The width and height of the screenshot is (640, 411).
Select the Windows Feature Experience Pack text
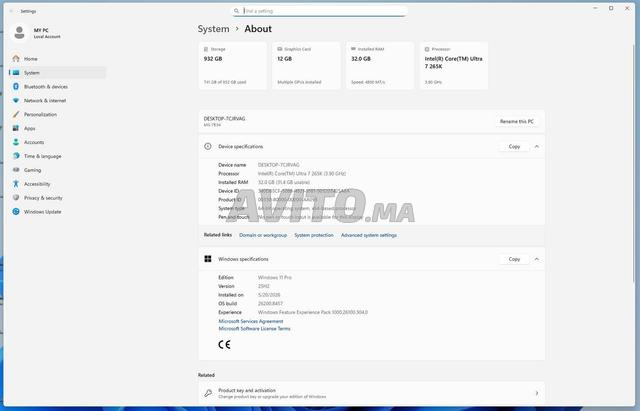(x=313, y=312)
